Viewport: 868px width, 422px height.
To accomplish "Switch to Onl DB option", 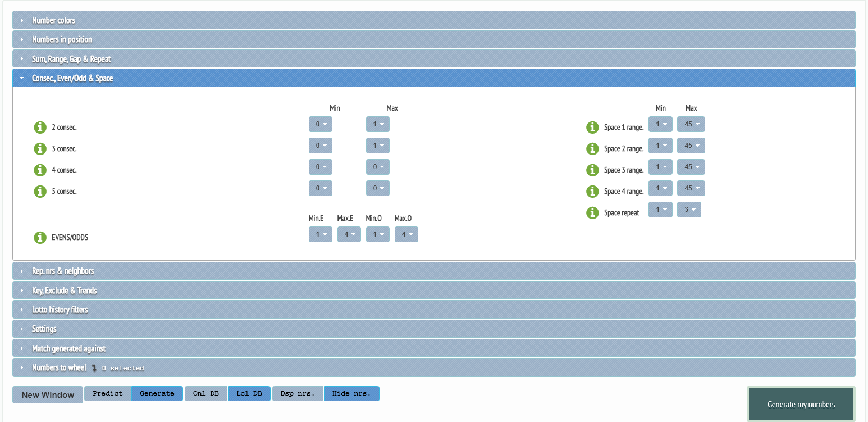I will tap(206, 393).
